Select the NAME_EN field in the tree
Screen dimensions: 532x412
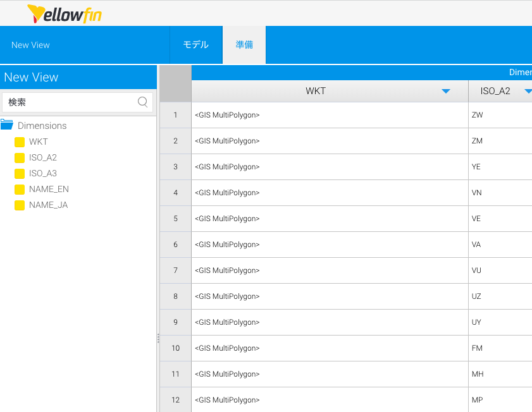[x=49, y=189]
